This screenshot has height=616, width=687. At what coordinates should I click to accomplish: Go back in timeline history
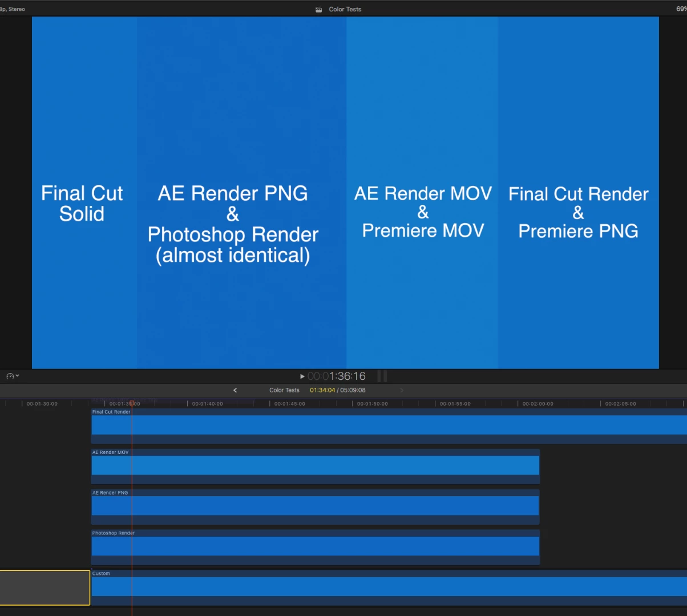click(x=235, y=390)
